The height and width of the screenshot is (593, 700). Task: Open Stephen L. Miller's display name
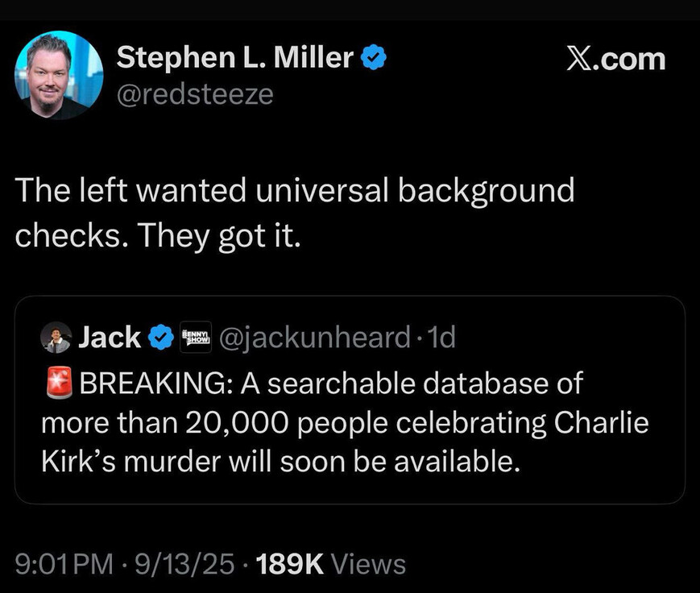pyautogui.click(x=235, y=57)
